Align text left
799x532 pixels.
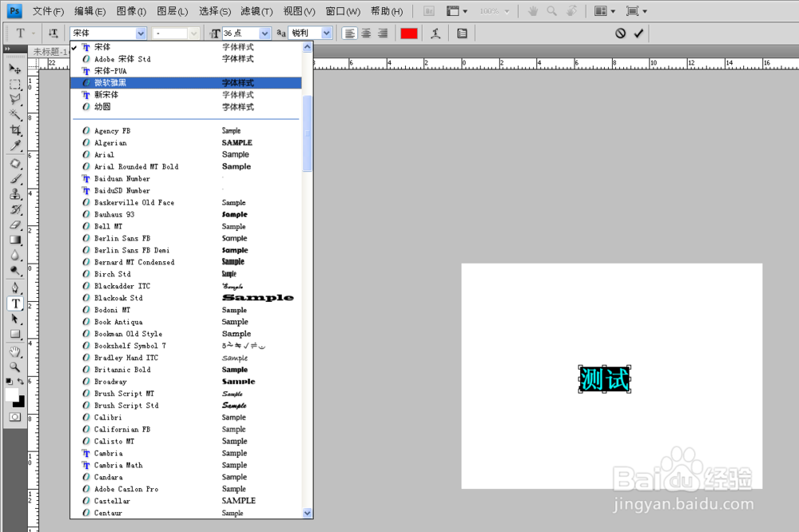point(350,33)
